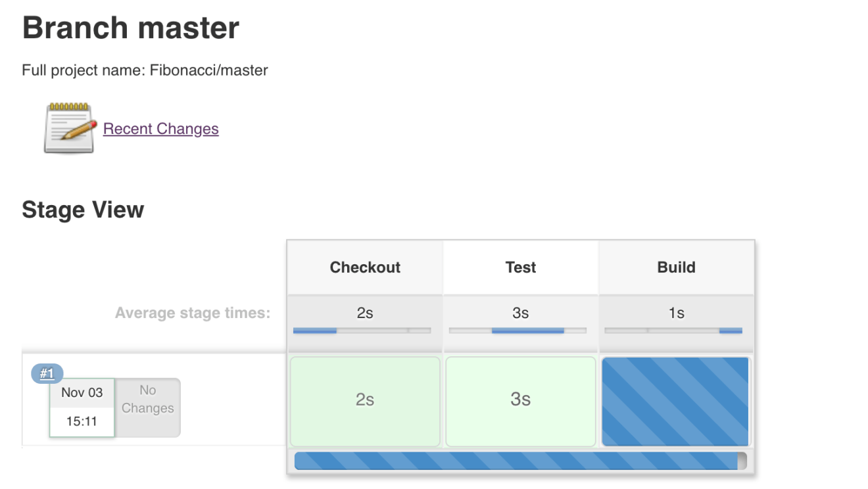Select the Build stage header
The image size is (868, 489).
[676, 268]
